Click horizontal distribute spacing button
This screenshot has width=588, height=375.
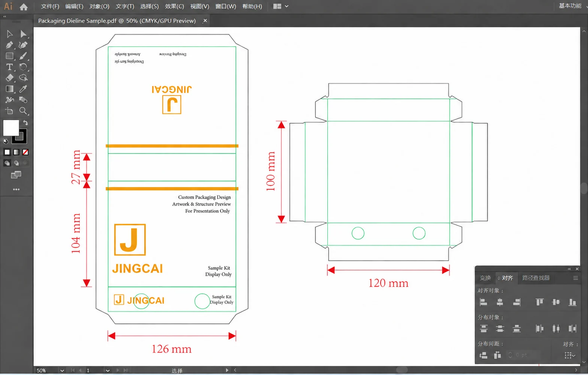coord(497,355)
